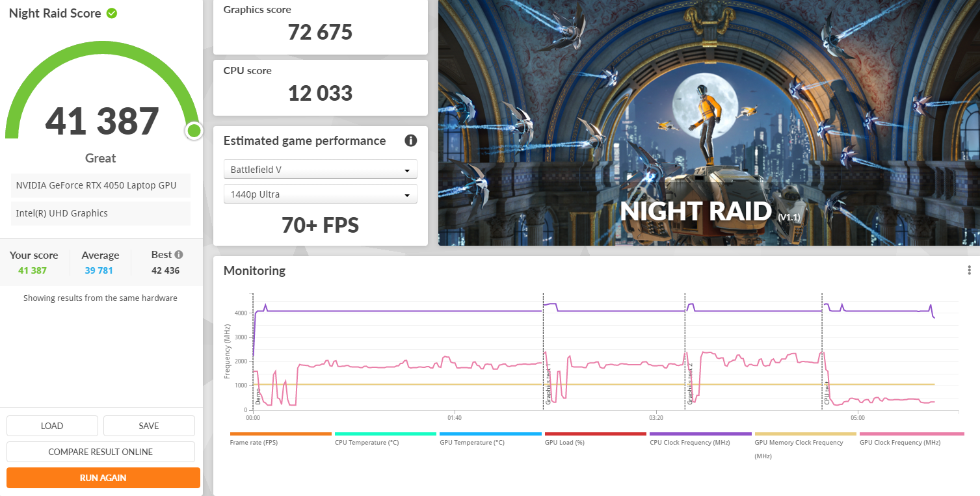Click the 70+ FPS estimate text
This screenshot has height=496, width=980.
pyautogui.click(x=321, y=225)
